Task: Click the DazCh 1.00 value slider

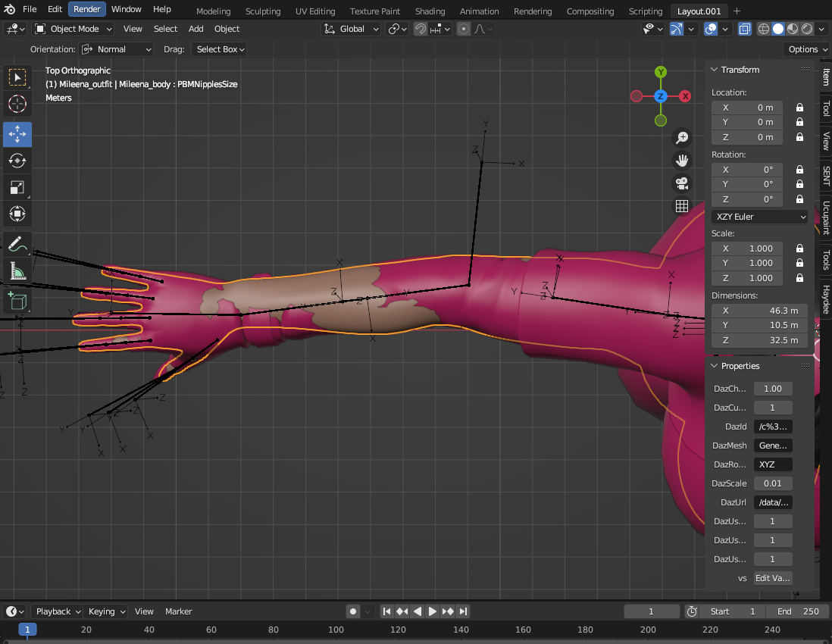Action: click(773, 389)
